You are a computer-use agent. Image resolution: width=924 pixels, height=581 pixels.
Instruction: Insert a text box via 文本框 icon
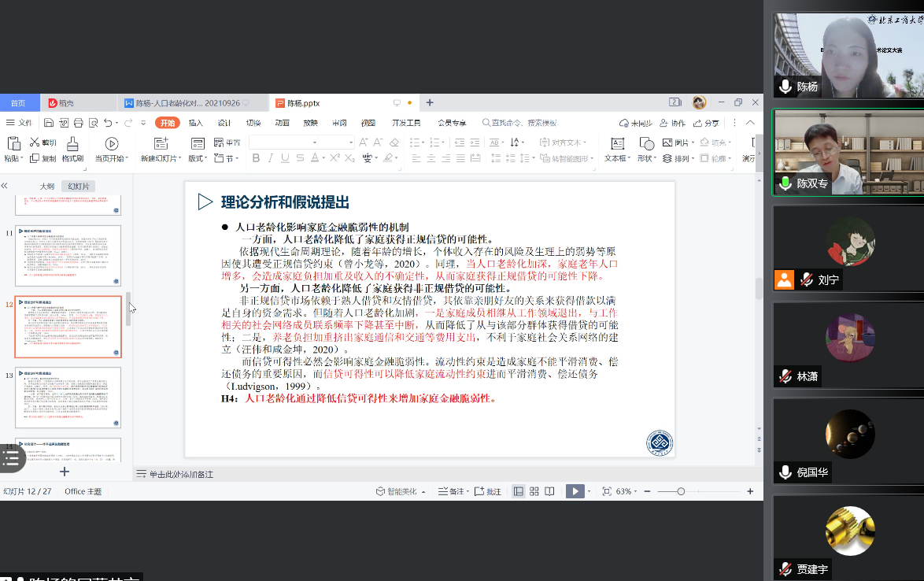617,143
